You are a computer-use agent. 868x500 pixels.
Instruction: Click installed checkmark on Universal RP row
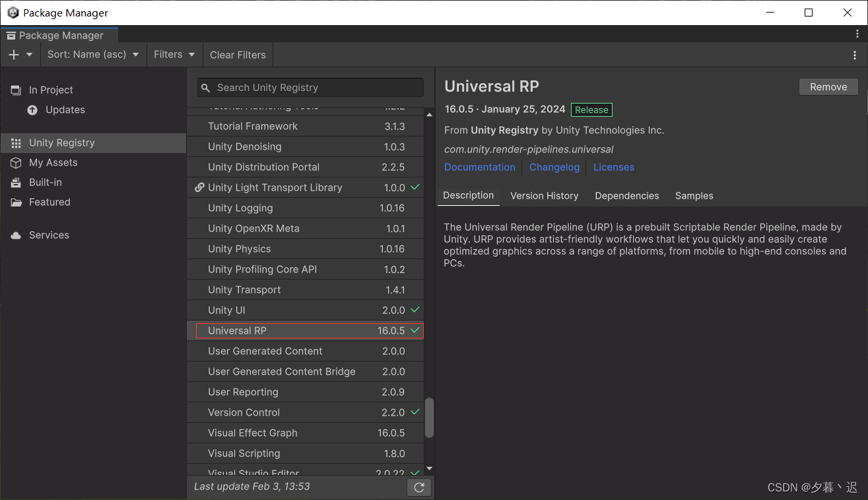pos(415,330)
